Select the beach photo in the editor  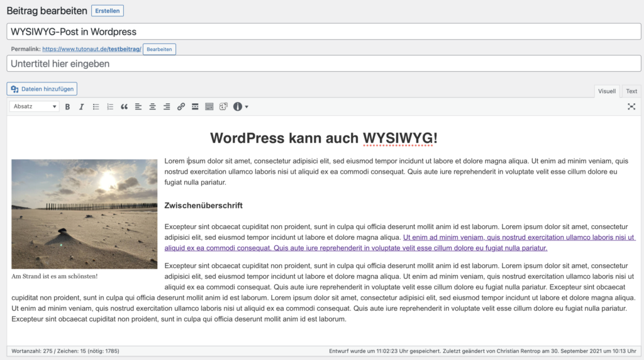(x=84, y=214)
